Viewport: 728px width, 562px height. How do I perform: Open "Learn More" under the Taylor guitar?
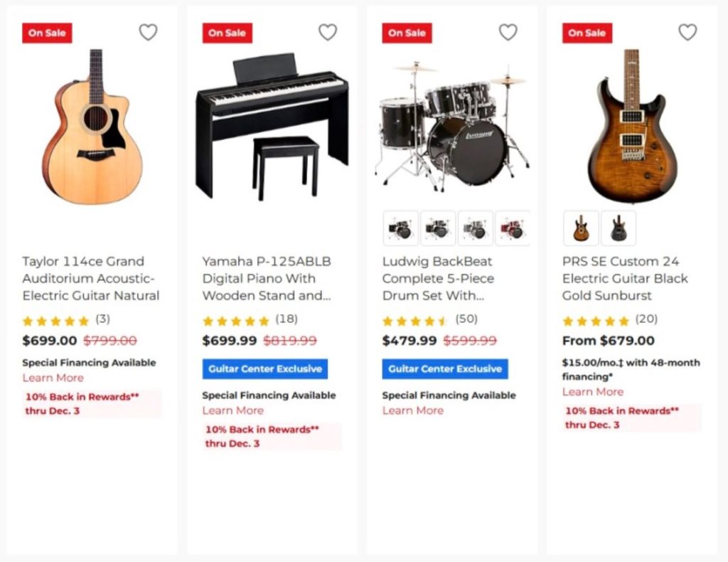53,378
